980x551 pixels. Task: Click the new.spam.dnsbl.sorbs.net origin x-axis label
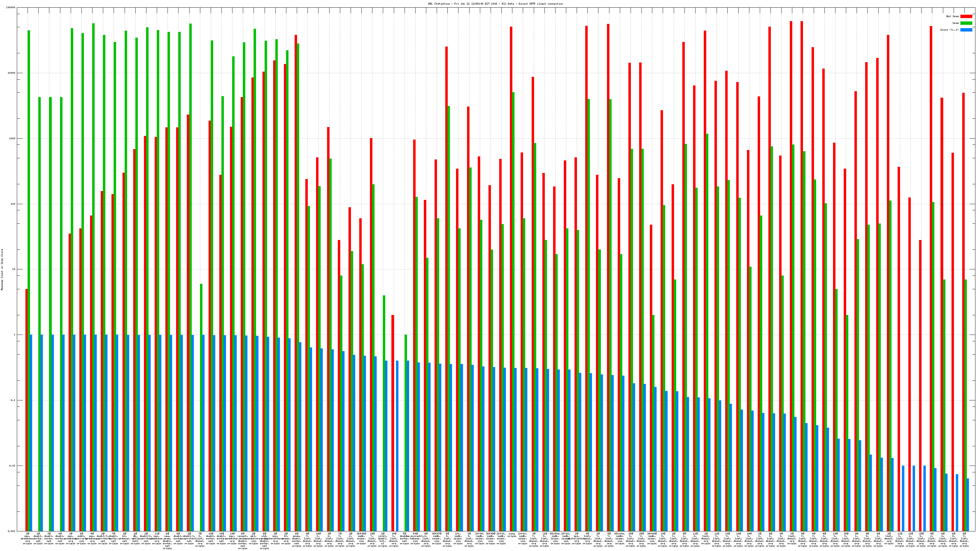tap(168, 541)
